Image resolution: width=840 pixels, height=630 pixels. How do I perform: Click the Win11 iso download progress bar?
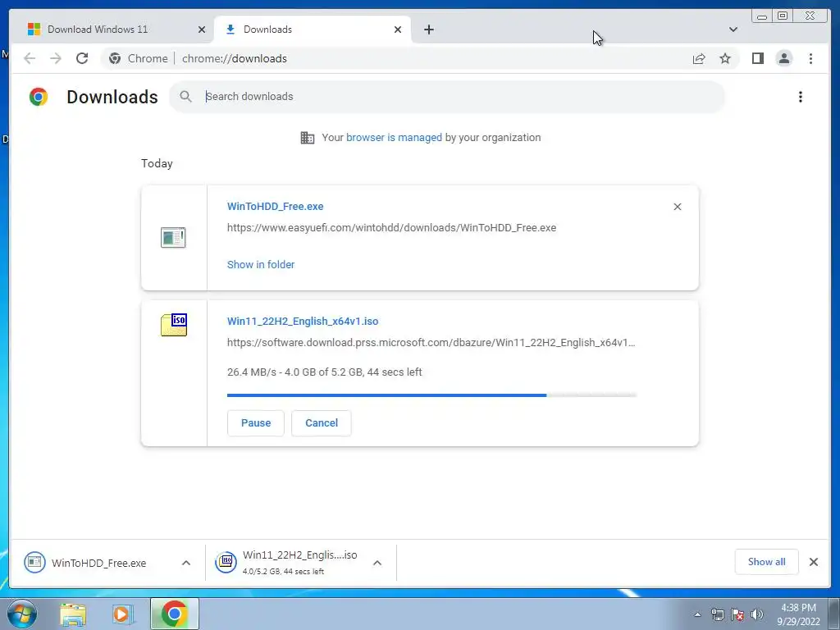coord(431,395)
